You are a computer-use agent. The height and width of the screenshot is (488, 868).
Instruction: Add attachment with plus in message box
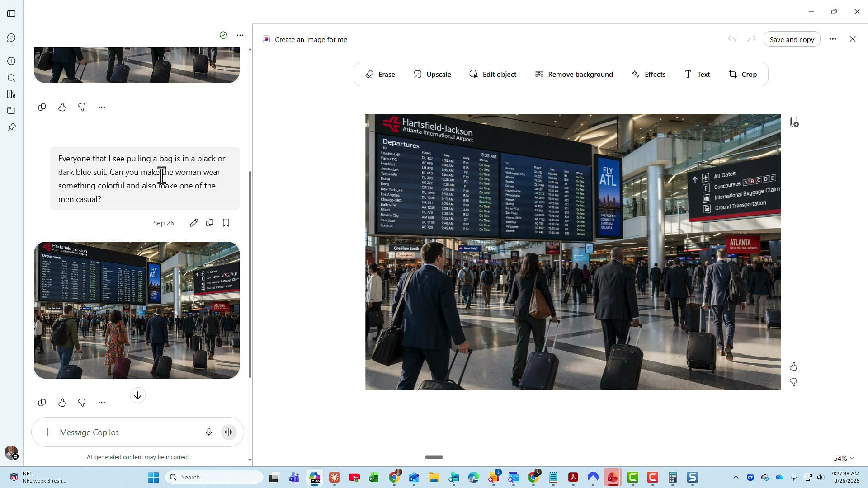point(47,432)
